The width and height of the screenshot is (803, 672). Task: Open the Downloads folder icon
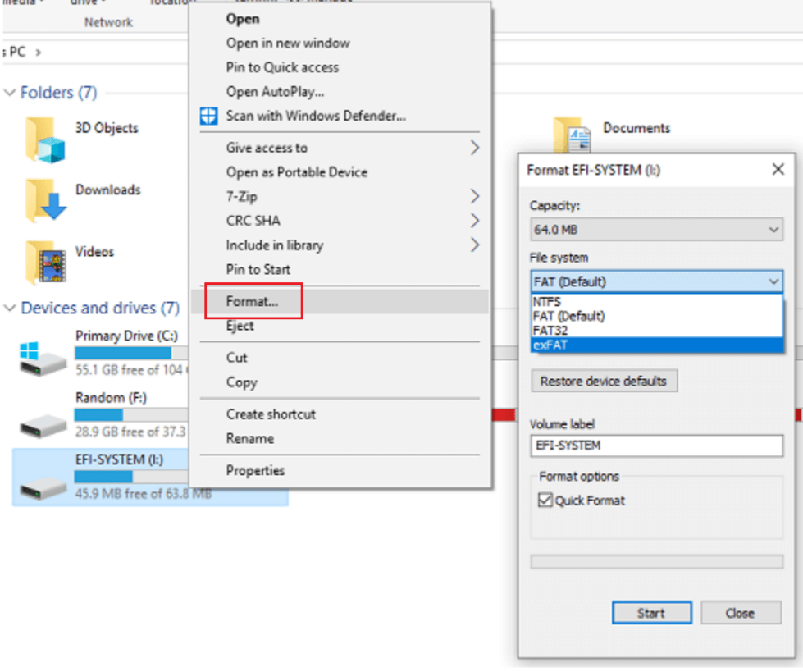(x=45, y=199)
